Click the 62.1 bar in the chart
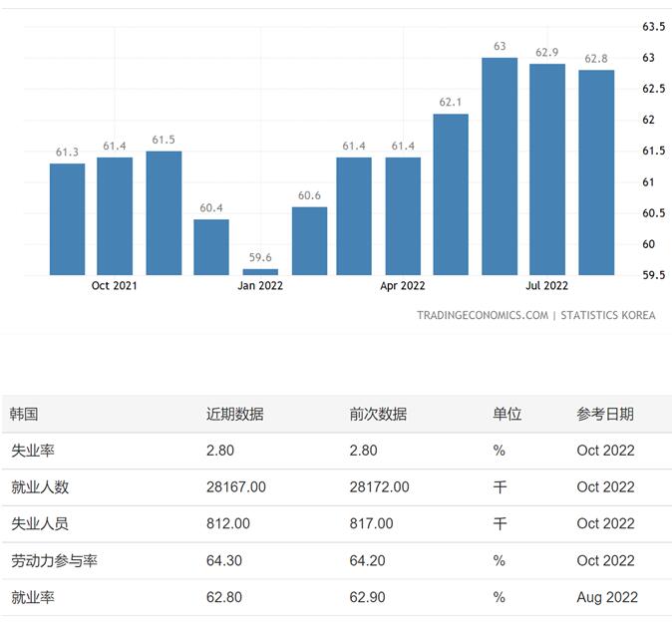 (x=451, y=194)
